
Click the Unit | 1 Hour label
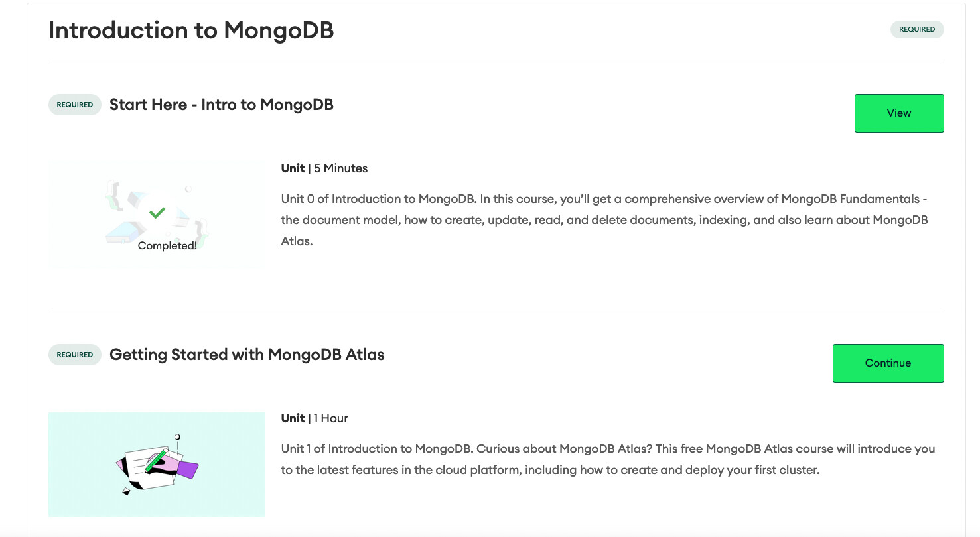tap(315, 418)
